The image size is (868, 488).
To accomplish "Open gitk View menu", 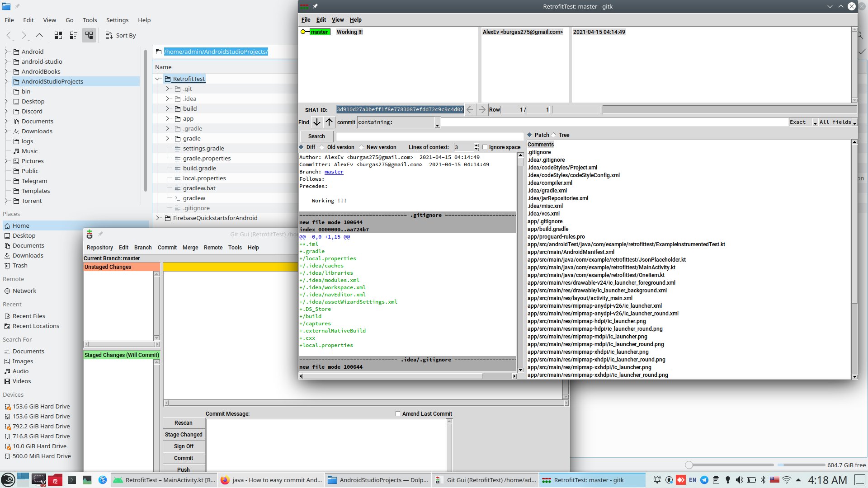I will point(337,20).
